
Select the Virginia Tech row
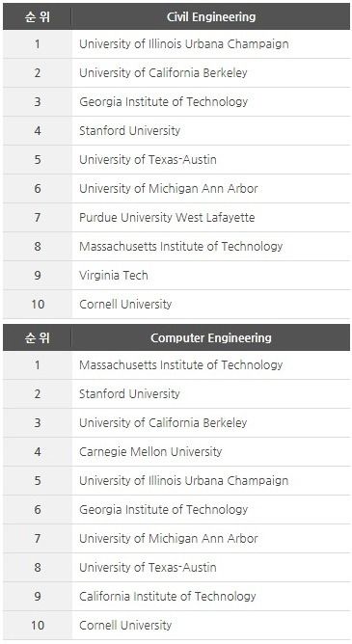click(176, 275)
